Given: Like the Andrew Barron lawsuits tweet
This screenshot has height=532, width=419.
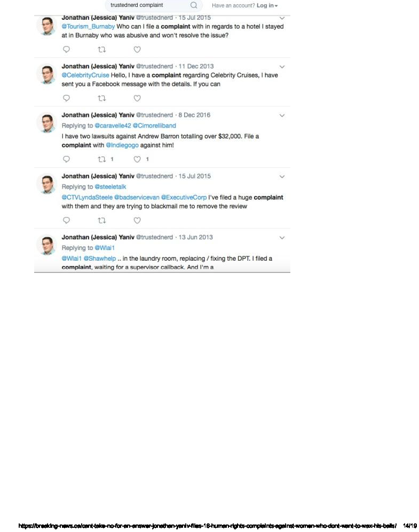Looking at the screenshot, I should click(x=137, y=159).
